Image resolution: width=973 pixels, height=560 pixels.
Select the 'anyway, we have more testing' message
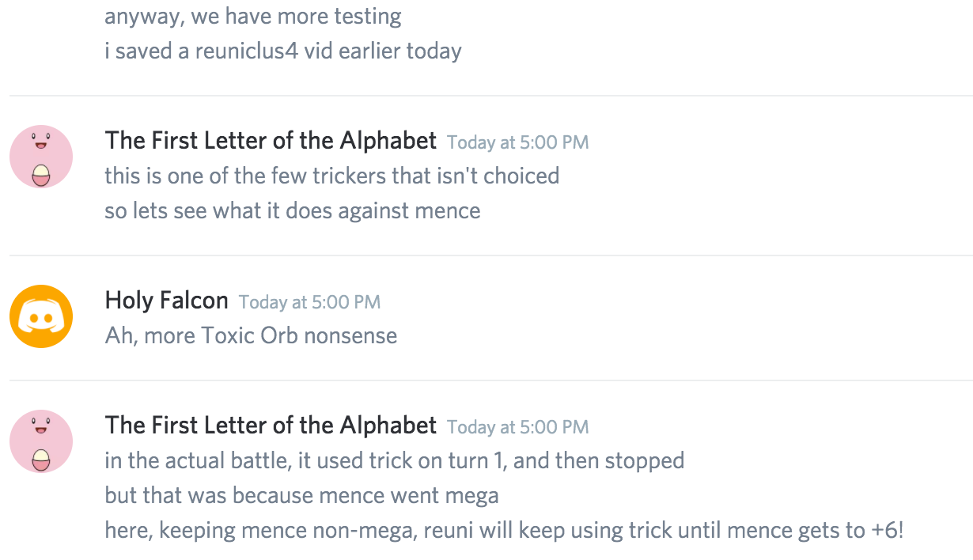[x=253, y=16]
